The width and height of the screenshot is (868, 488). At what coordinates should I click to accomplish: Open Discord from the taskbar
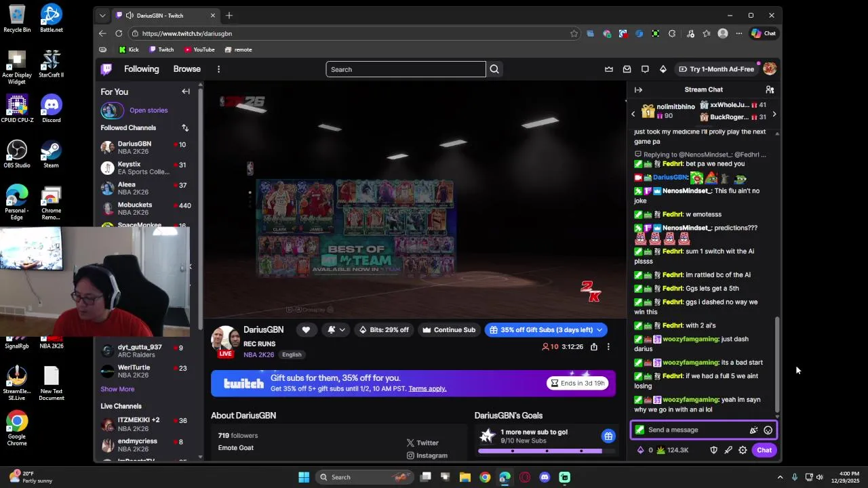pos(545,477)
